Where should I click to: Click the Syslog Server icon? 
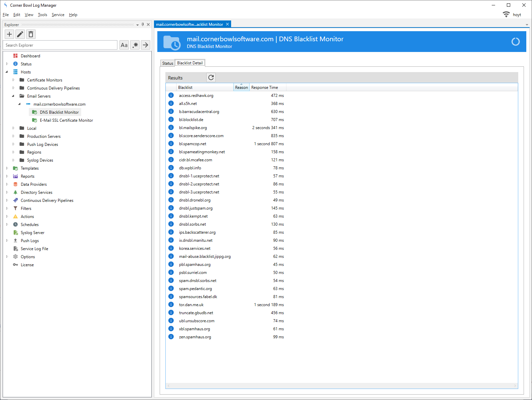tap(15, 232)
